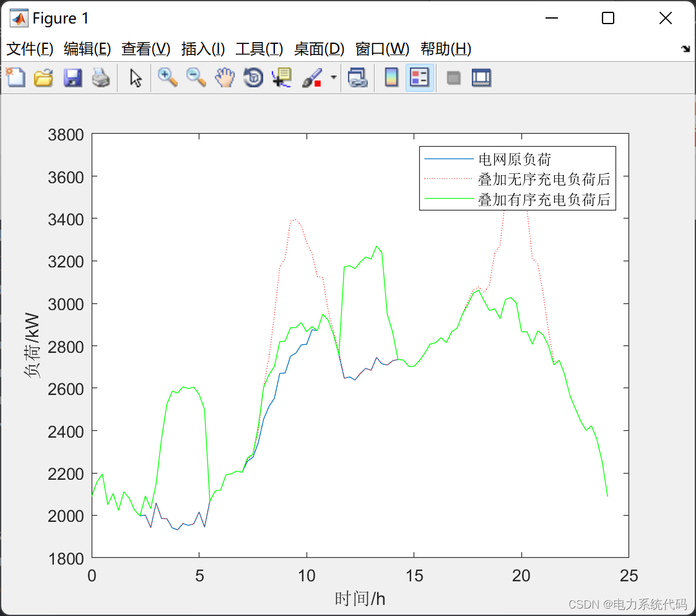Viewport: 696px width, 616px height.
Task: Select legend entry 叠加有序充电负荷后
Action: click(544, 199)
